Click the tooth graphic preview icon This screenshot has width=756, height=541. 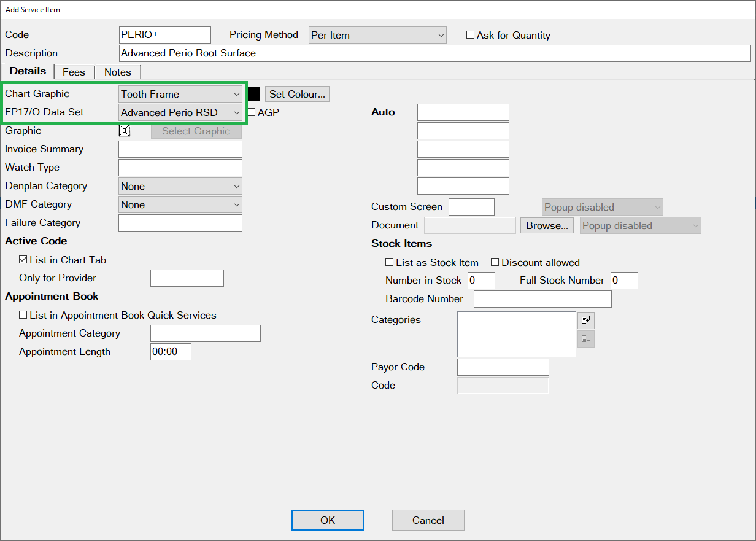pos(125,131)
